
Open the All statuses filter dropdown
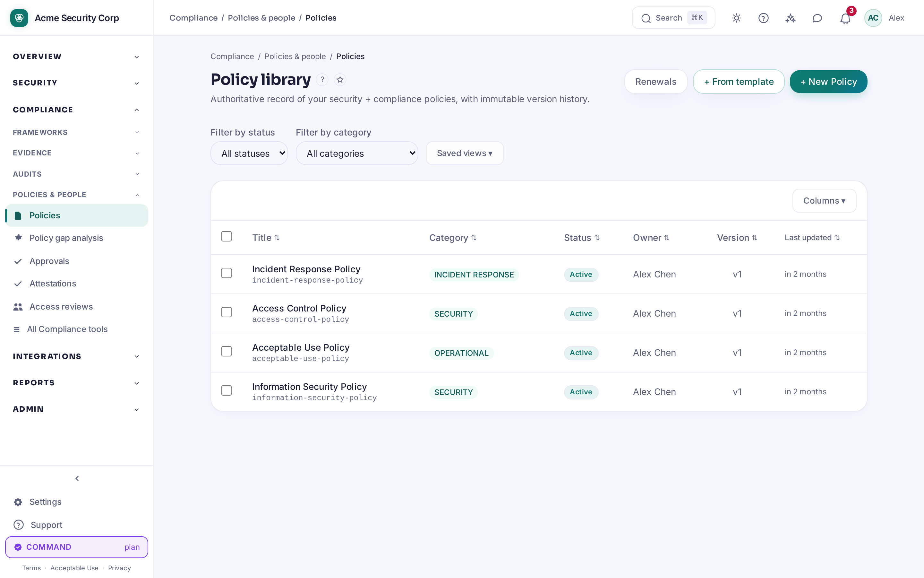pyautogui.click(x=249, y=153)
